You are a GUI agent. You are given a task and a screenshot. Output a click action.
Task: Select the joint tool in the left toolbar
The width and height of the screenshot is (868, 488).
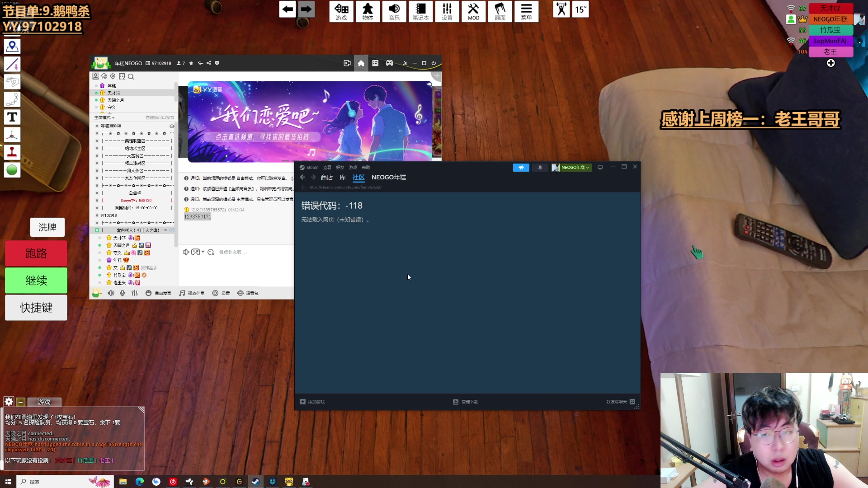point(12,99)
